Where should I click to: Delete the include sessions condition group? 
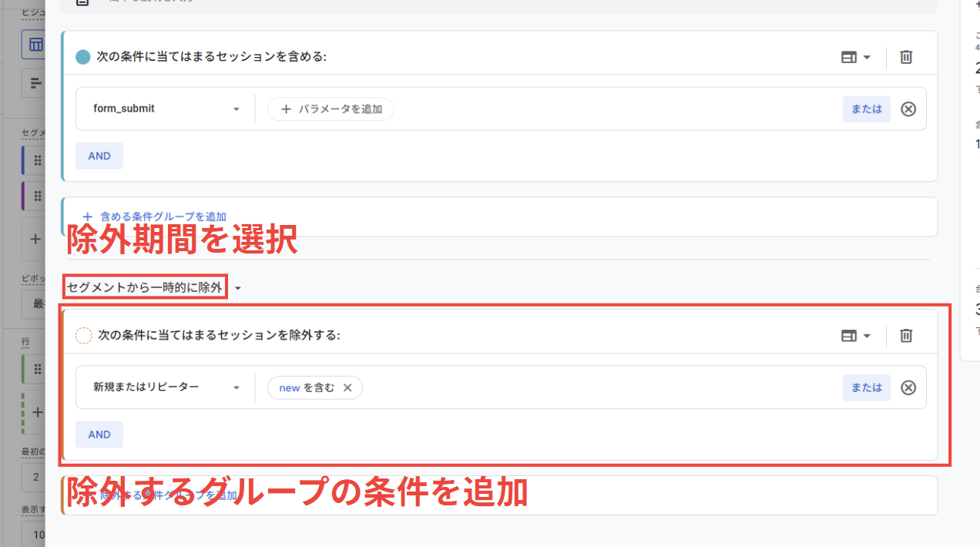906,57
